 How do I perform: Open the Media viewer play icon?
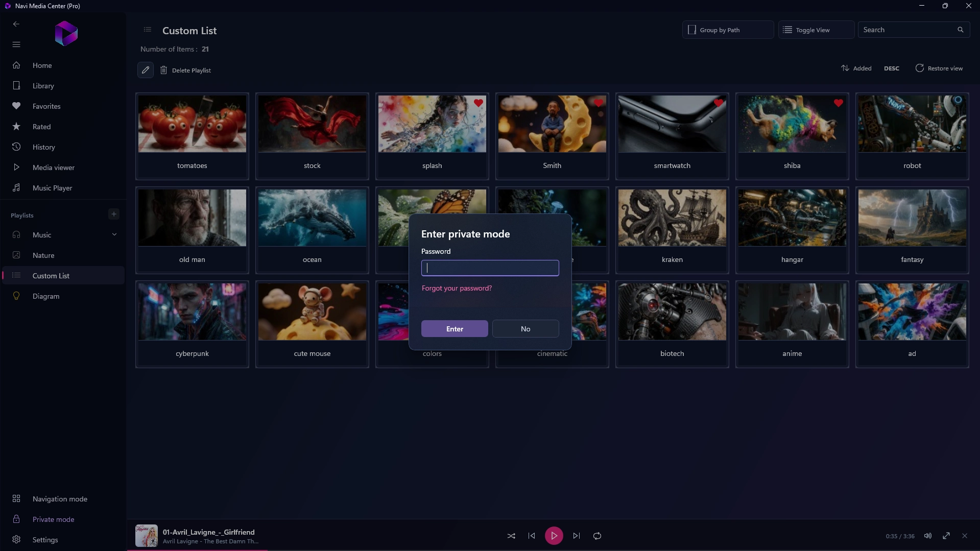click(16, 167)
